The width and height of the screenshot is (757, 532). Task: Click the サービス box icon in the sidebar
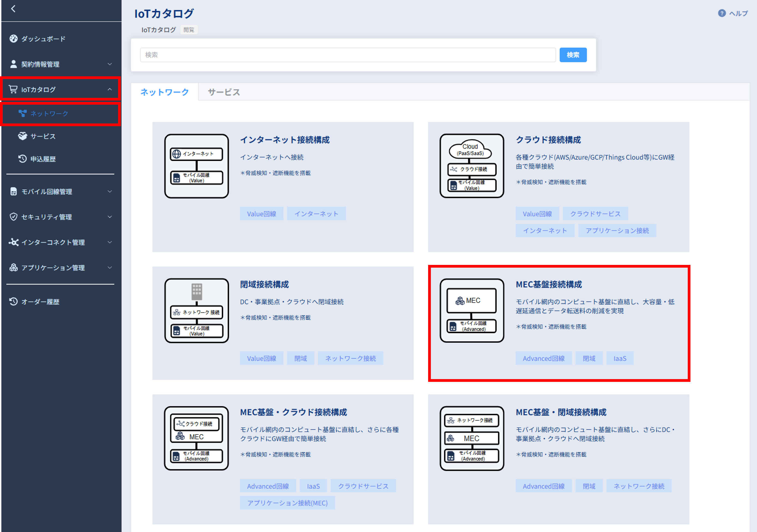22,136
